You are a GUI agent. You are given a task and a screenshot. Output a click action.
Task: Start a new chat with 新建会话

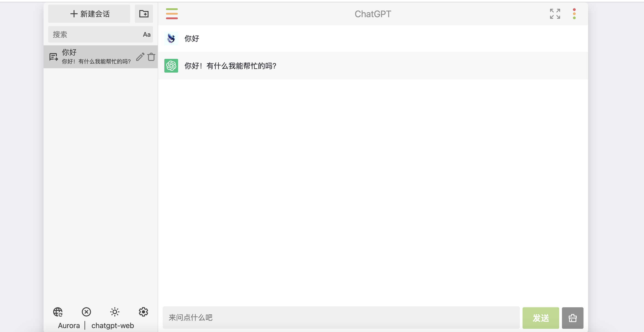(x=89, y=14)
